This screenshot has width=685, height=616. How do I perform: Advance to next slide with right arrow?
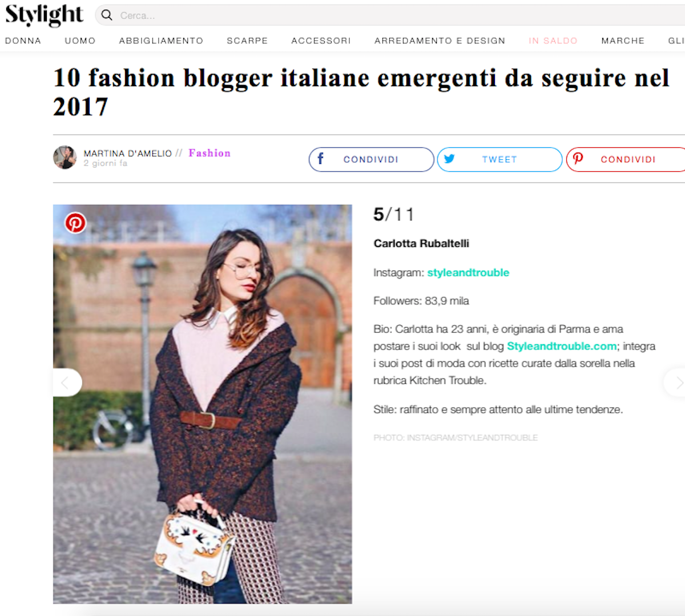[x=676, y=383]
